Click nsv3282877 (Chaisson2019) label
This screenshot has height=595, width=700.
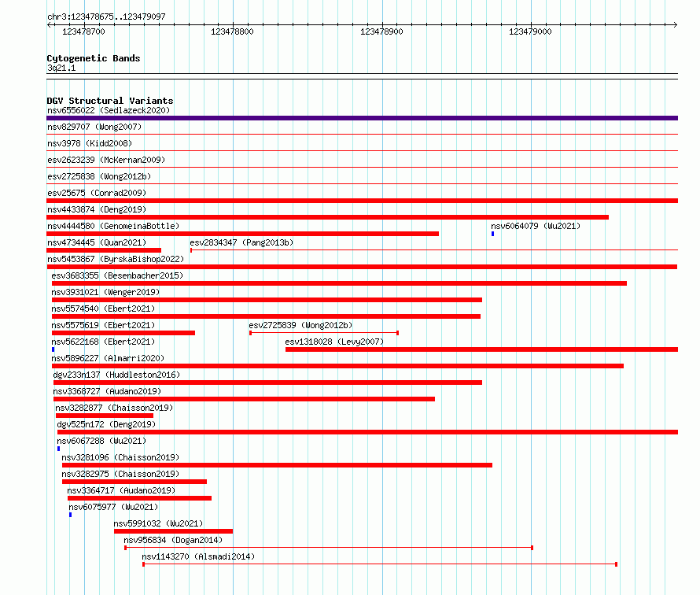tap(114, 408)
